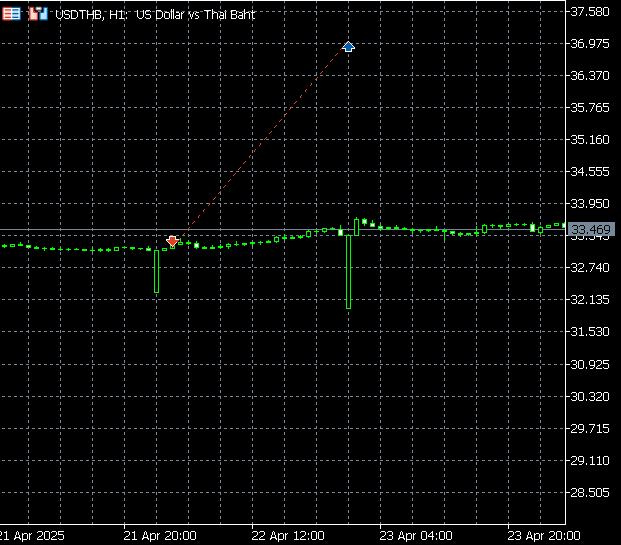Image resolution: width=621 pixels, height=545 pixels.
Task: Click the red sell arrow marker
Action: [x=173, y=241]
